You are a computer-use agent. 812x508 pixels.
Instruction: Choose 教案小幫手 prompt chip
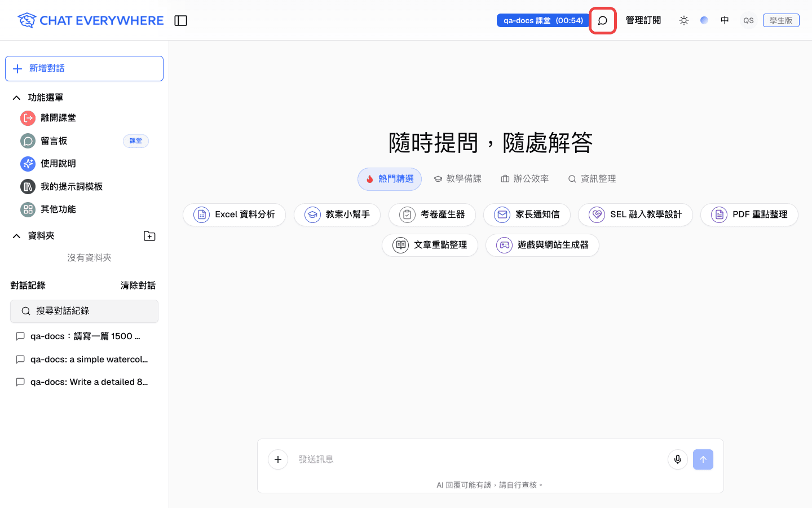point(337,214)
